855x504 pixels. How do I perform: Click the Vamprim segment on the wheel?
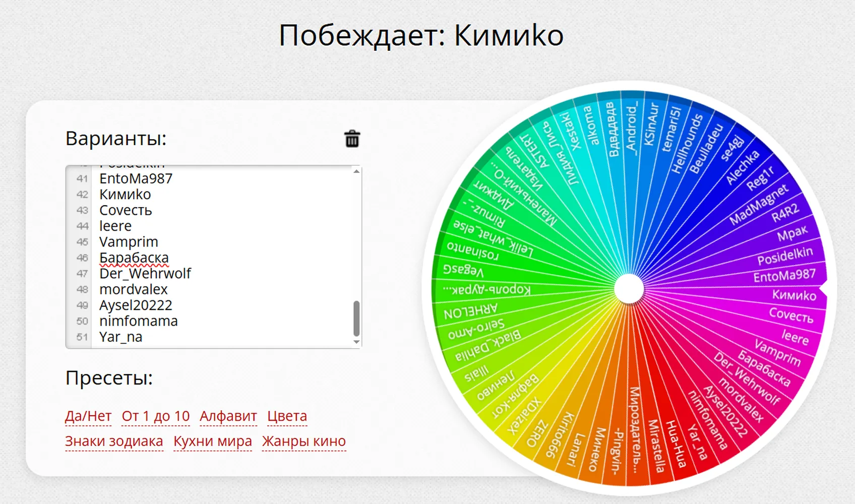(777, 352)
